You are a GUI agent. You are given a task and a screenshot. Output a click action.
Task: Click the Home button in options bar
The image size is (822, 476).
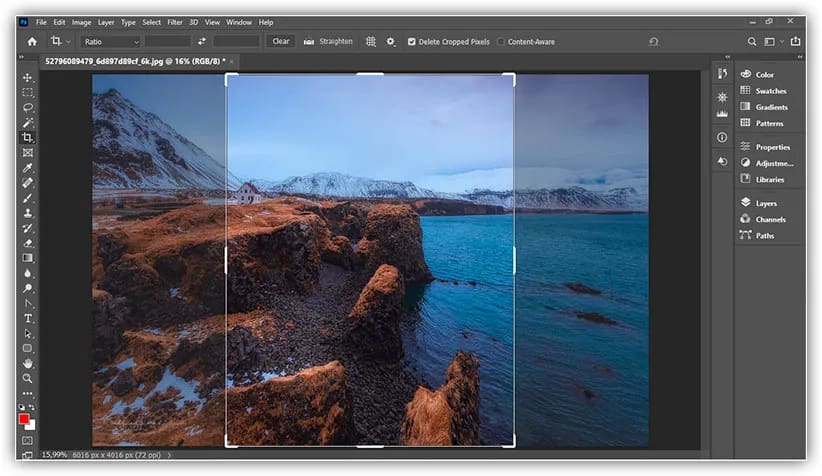(x=32, y=41)
